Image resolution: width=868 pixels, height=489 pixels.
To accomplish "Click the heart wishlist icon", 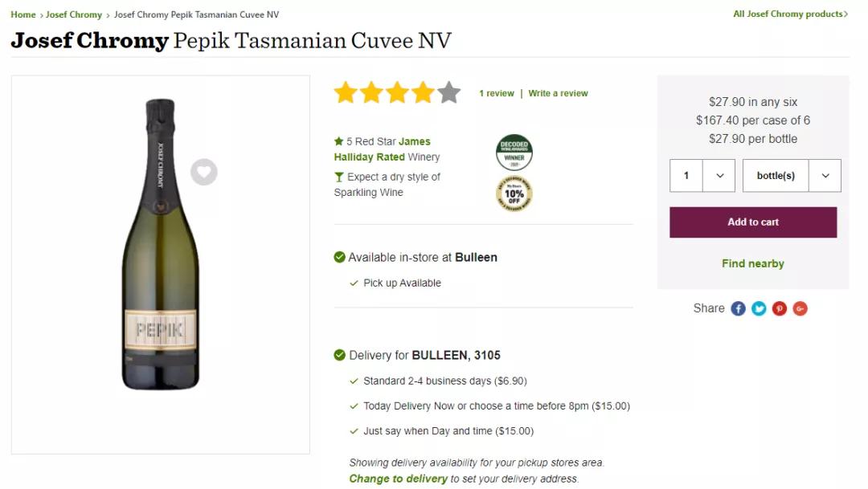I will (x=204, y=172).
